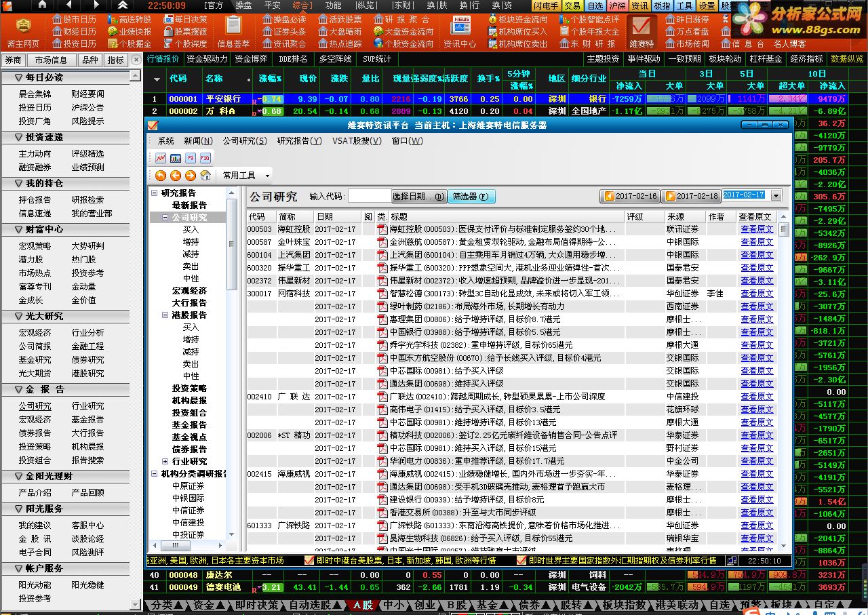Click the bar chart icon in 維赛特 toolbar
Viewport: 868px width, 615px height.
(x=176, y=158)
